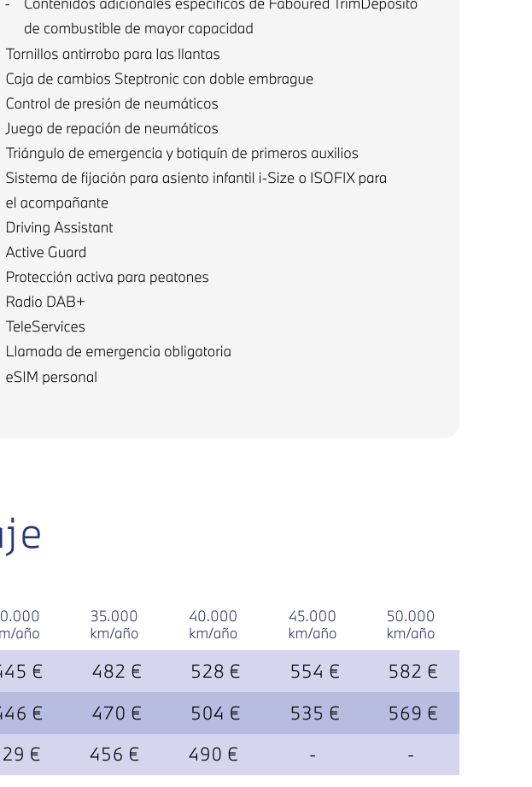
Task: Click 'Juego de repación de neumáticos' line
Action: (112, 129)
